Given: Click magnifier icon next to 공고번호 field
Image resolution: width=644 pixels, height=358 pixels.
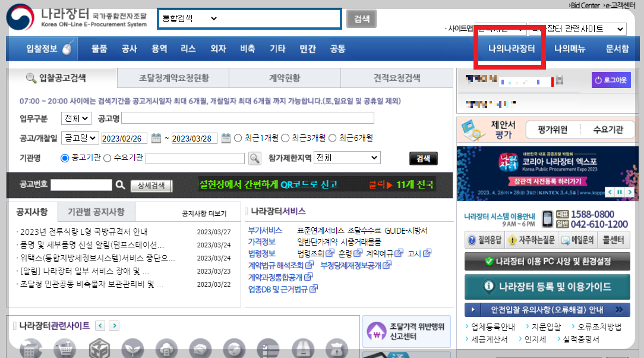Looking at the screenshot, I should 120,185.
